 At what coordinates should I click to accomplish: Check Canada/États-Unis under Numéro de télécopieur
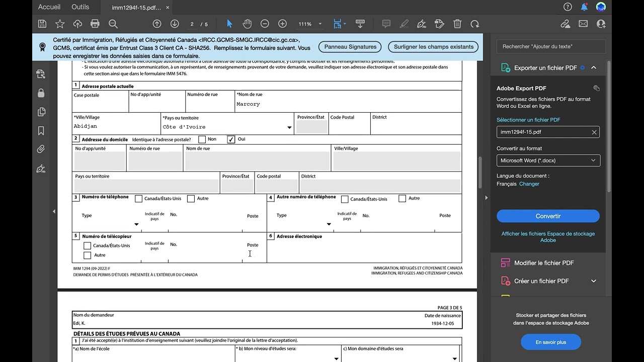click(x=87, y=246)
